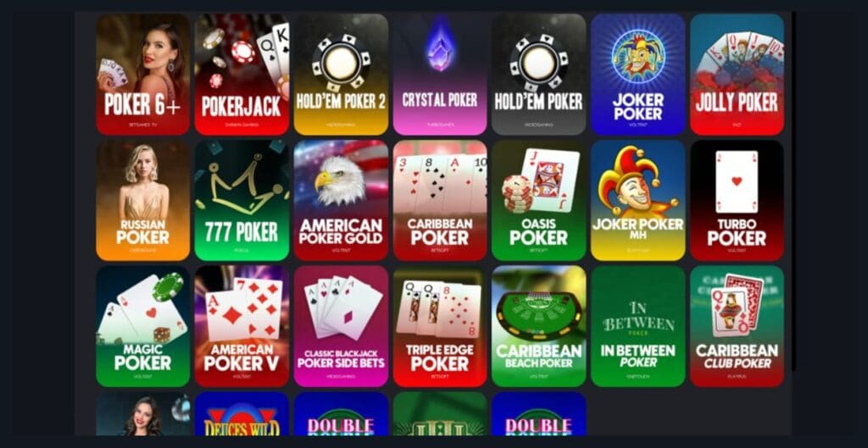Open Classic Blackjack Poker Side Bets

341,326
